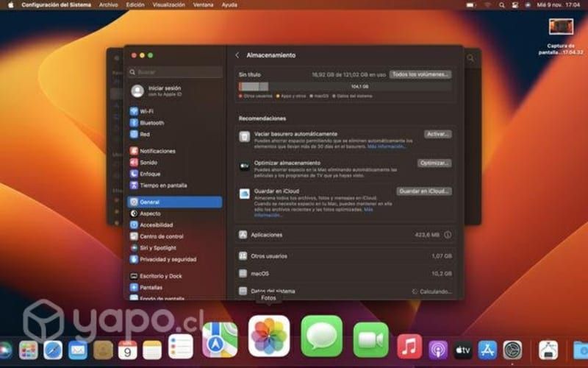Open Maps app in the Dock
This screenshot has height=368, width=588.
(220, 340)
